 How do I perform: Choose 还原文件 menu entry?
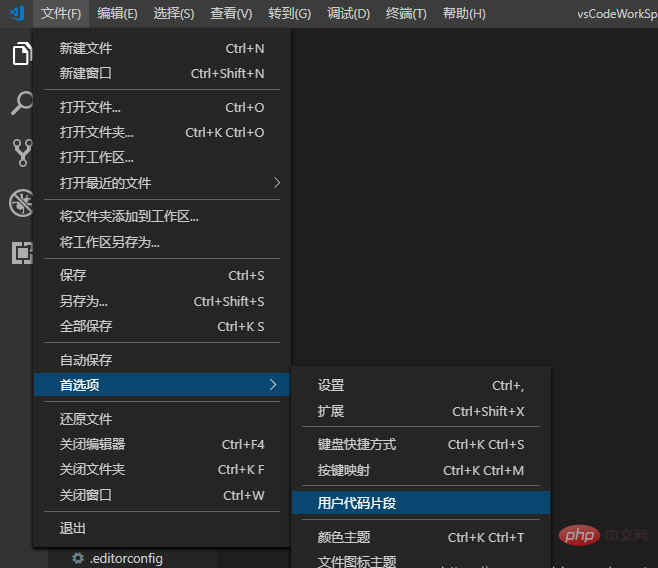[x=162, y=419]
